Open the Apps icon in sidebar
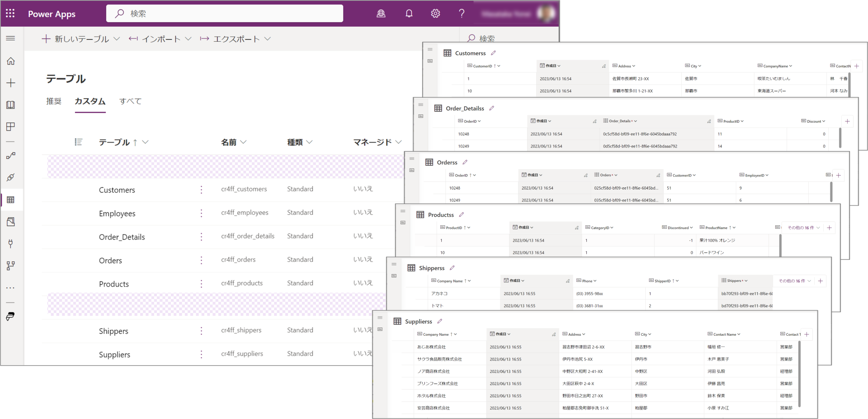 pyautogui.click(x=11, y=127)
